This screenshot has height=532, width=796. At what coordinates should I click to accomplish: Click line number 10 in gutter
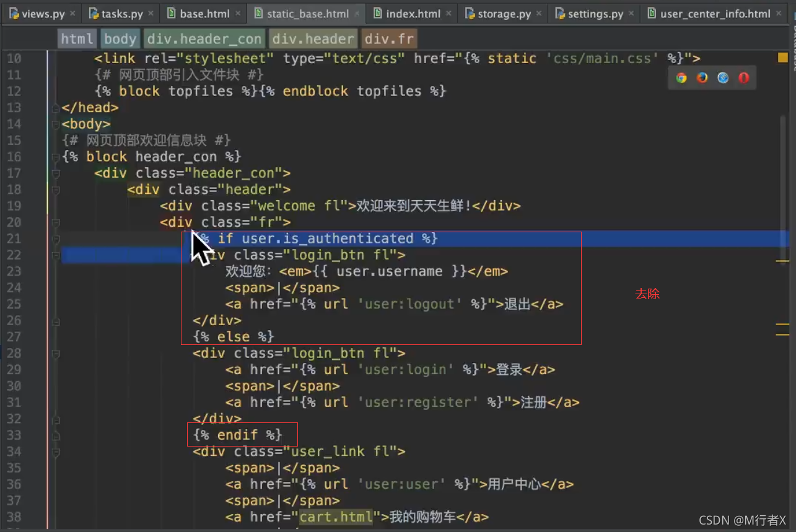coord(14,58)
